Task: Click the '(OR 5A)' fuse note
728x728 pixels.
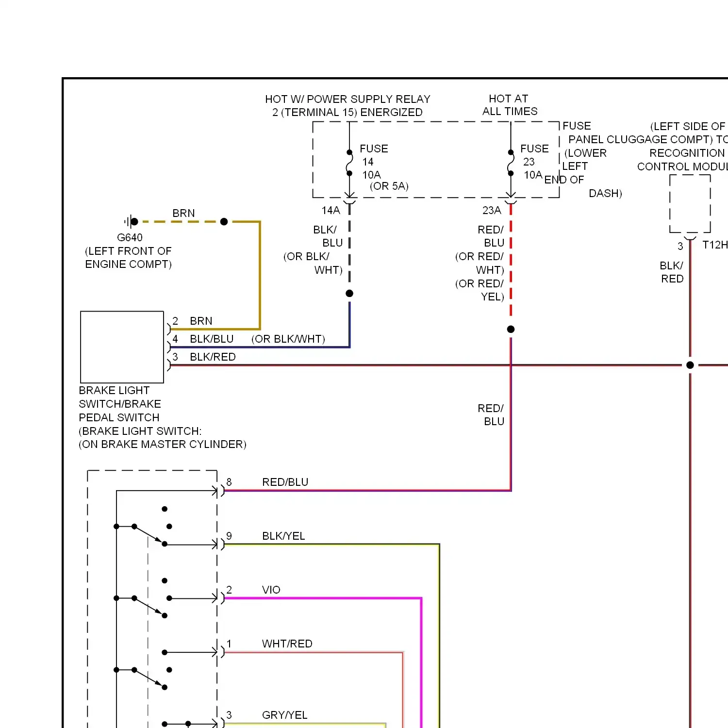Action: [389, 186]
